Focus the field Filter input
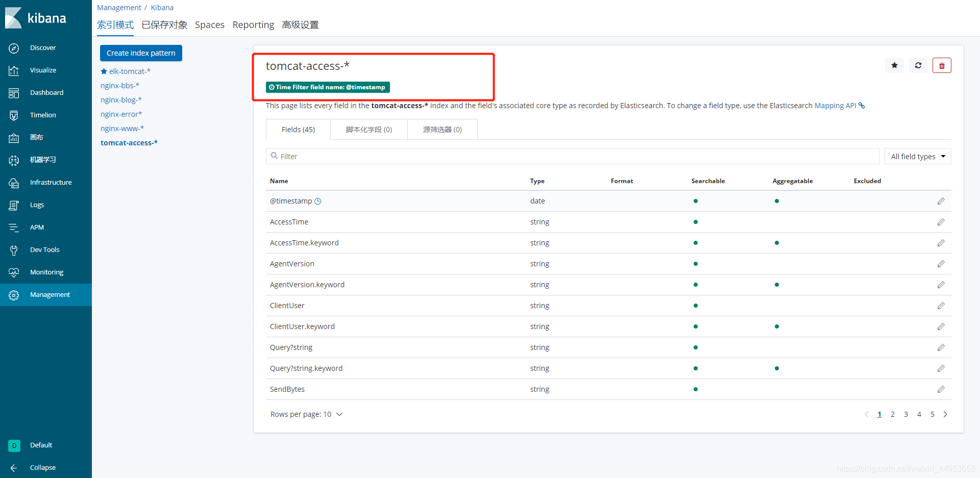This screenshot has height=478, width=980. 572,156
